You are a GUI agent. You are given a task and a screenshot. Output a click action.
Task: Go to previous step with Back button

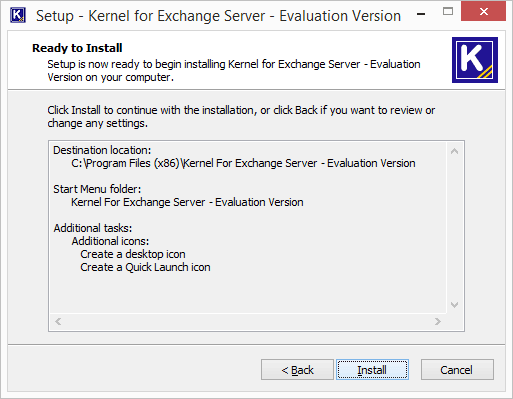coord(297,370)
